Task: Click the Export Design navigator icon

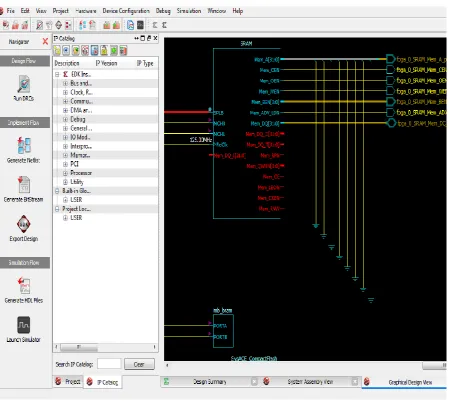Action: click(x=24, y=224)
